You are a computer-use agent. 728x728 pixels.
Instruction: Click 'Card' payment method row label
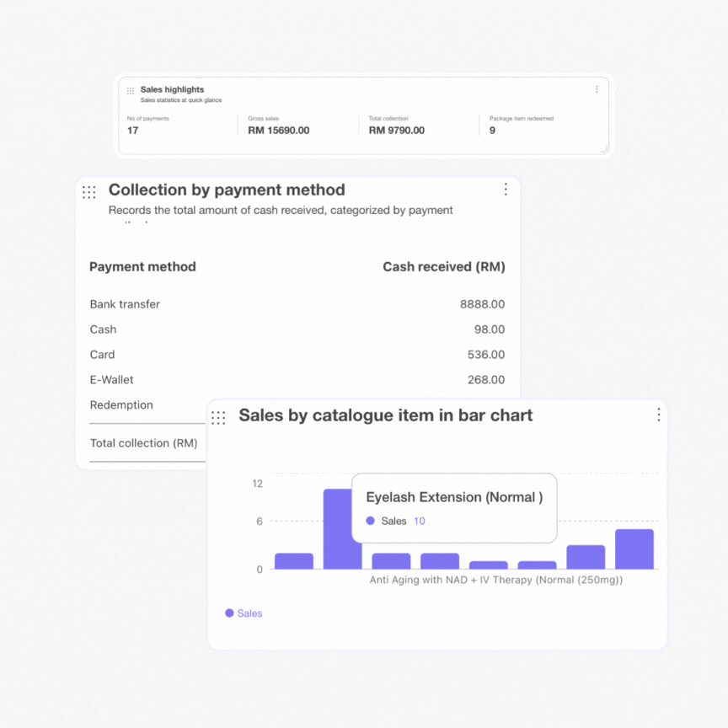click(102, 354)
